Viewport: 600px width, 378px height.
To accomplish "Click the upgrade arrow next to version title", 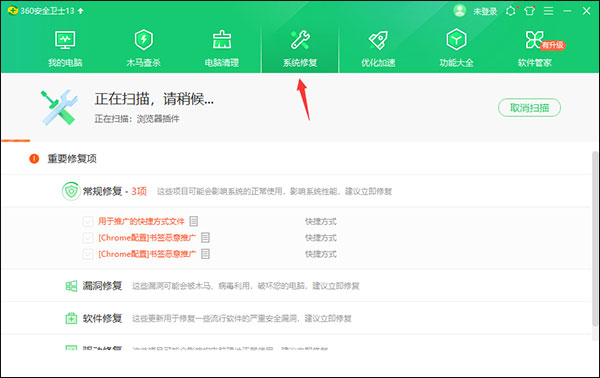I will pos(80,11).
